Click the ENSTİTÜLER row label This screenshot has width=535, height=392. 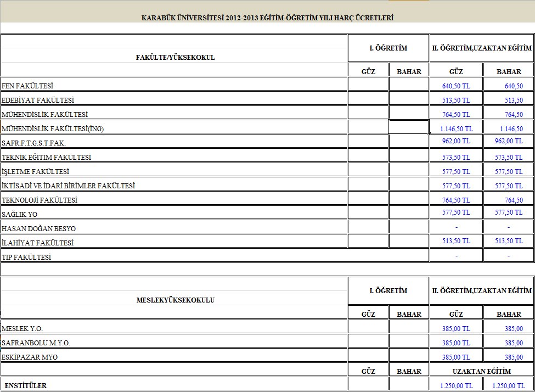(26, 386)
